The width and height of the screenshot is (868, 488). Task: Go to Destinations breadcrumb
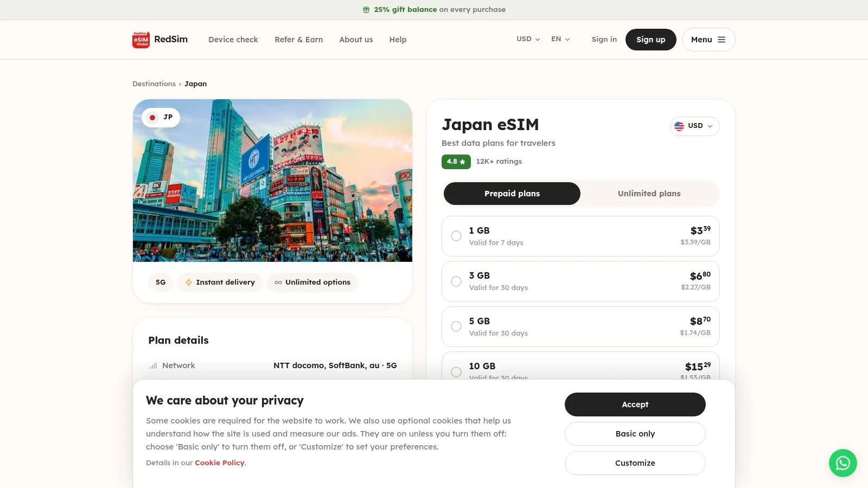pyautogui.click(x=154, y=84)
